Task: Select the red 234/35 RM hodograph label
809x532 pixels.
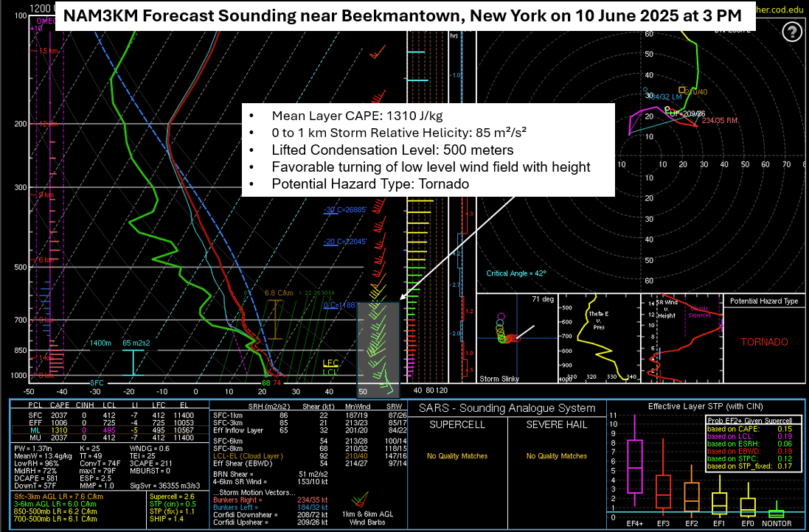Action: point(721,121)
